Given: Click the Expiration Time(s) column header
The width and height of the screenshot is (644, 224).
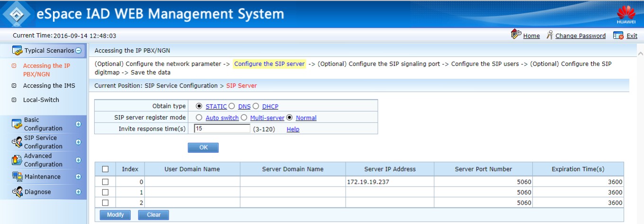Looking at the screenshot, I should pyautogui.click(x=578, y=169).
